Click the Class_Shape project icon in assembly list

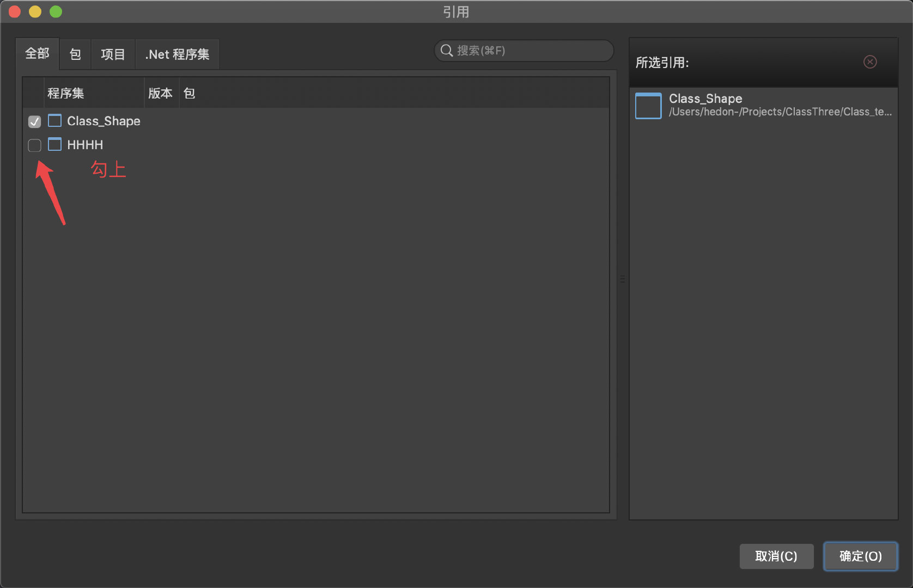54,120
